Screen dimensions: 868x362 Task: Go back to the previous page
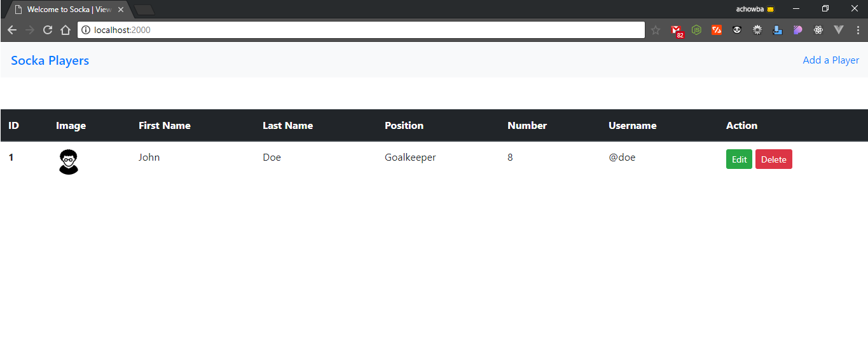[x=12, y=30]
